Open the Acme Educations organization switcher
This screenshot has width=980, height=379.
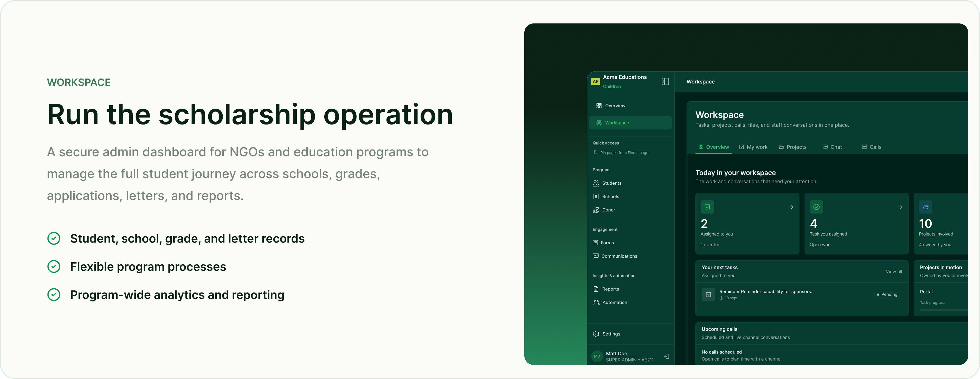624,82
